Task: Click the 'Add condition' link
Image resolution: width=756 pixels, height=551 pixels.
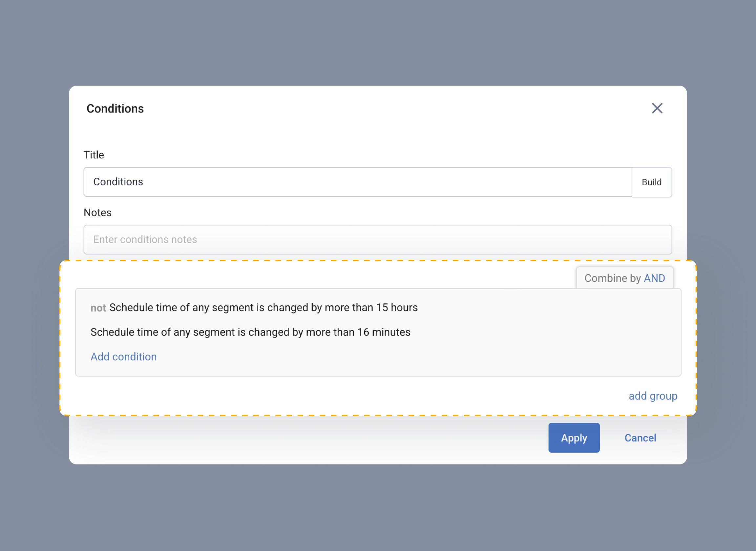Action: 123,357
